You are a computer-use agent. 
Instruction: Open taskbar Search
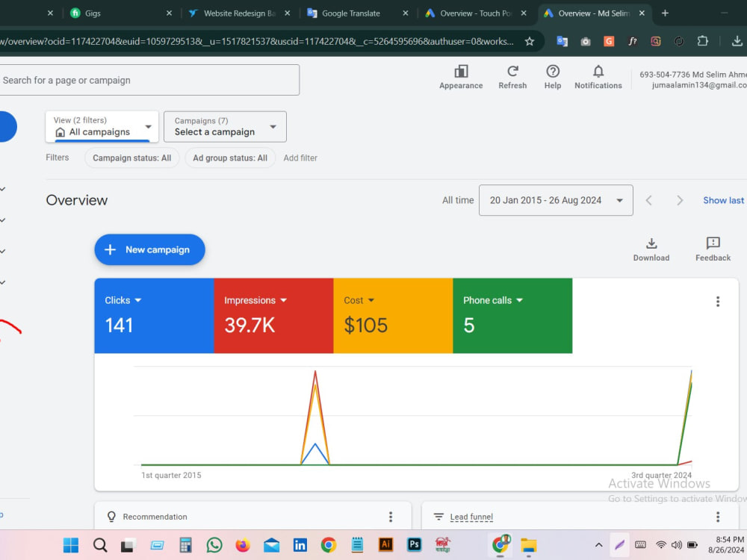click(99, 545)
